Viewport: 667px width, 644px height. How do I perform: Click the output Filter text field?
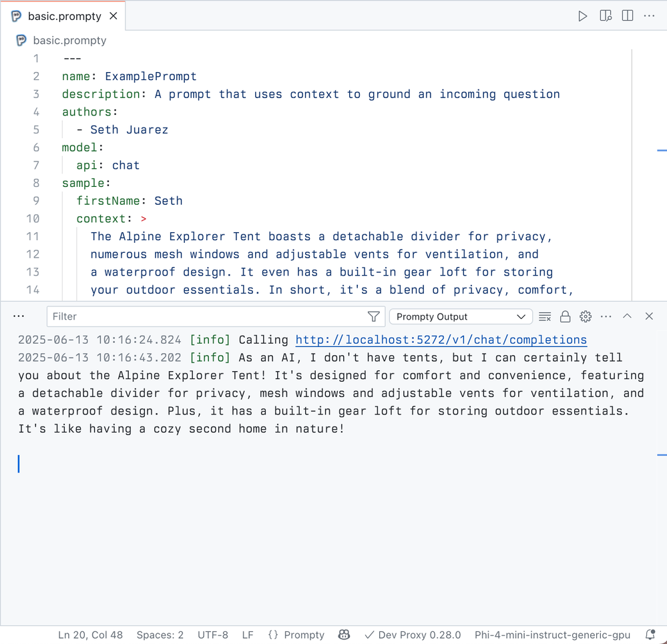[x=207, y=317]
